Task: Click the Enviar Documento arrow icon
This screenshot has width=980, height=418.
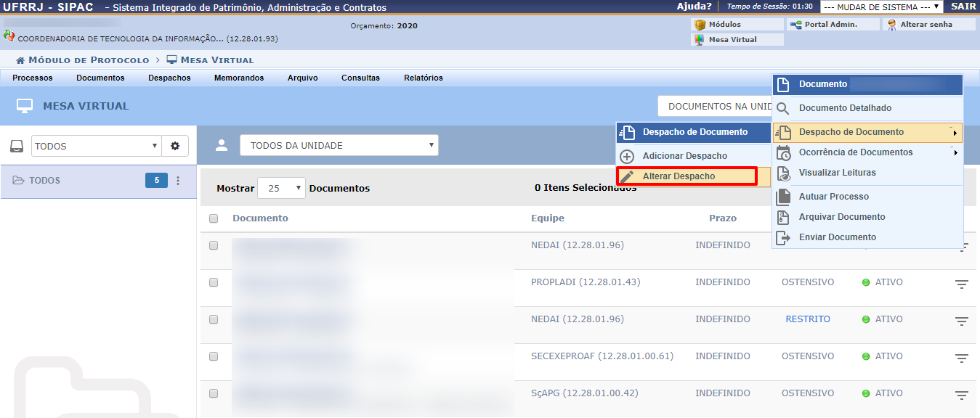Action: click(x=783, y=237)
